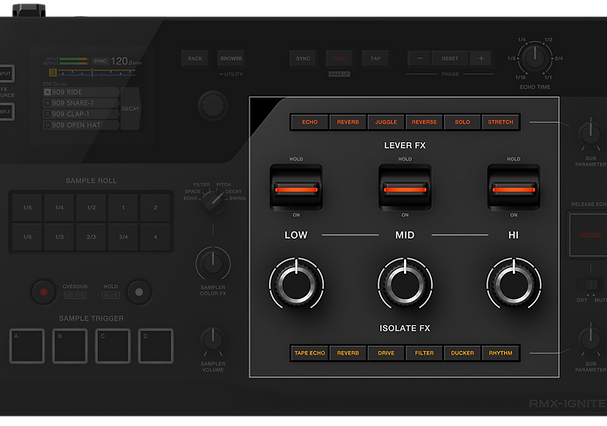607x426 pixels.
Task: Adjust the SAMPLER VOLUME knob
Action: tap(213, 340)
